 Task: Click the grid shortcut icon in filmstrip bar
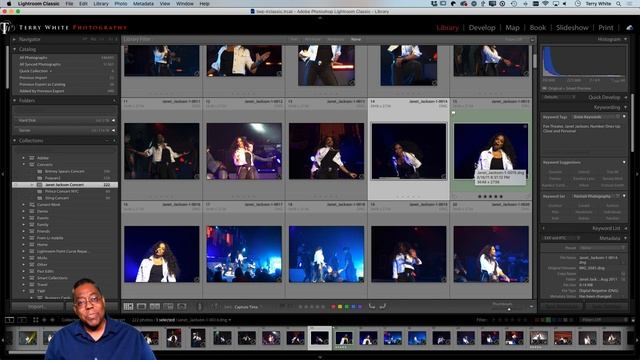pos(36,320)
